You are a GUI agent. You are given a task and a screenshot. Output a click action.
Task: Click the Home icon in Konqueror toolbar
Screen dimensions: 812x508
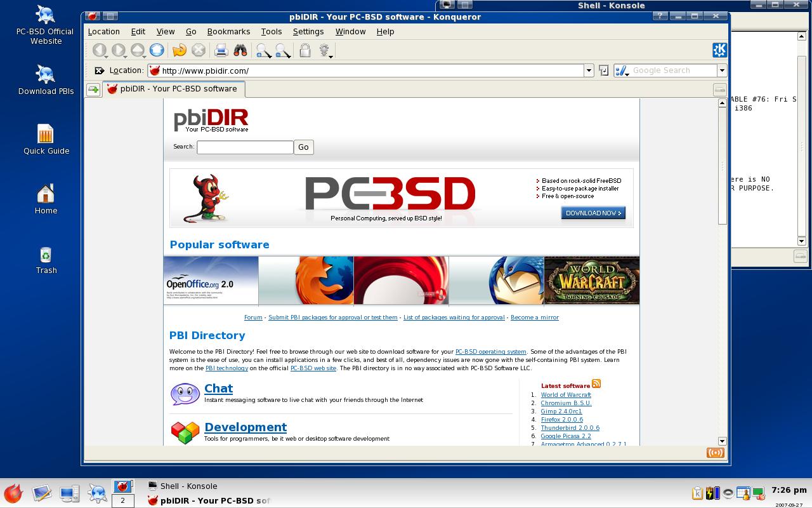[157, 50]
